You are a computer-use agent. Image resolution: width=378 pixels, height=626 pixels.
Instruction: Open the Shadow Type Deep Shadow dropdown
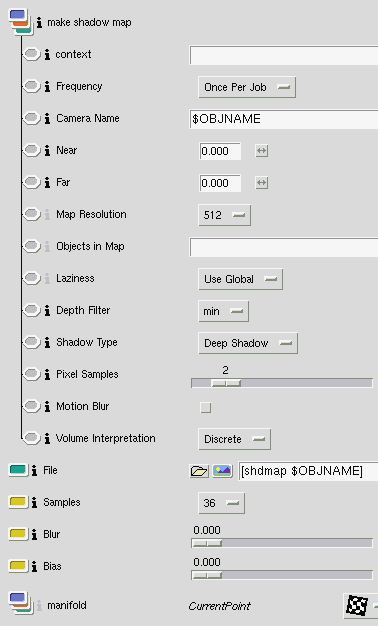pyautogui.click(x=247, y=343)
